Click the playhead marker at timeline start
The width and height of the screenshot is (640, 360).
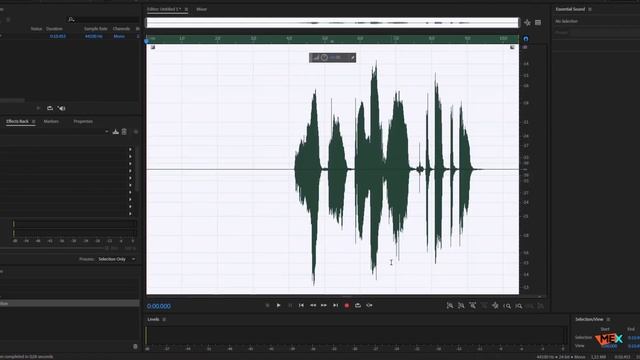point(147,40)
